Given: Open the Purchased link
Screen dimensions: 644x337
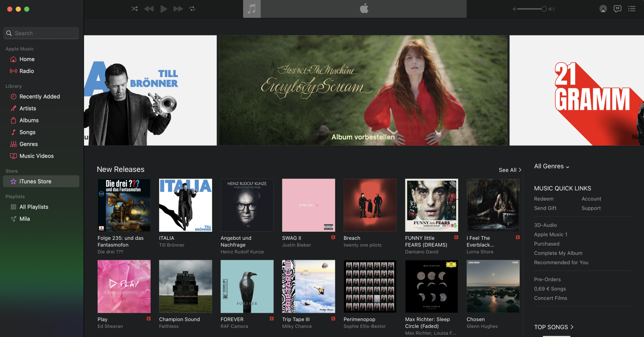Looking at the screenshot, I should [547, 244].
